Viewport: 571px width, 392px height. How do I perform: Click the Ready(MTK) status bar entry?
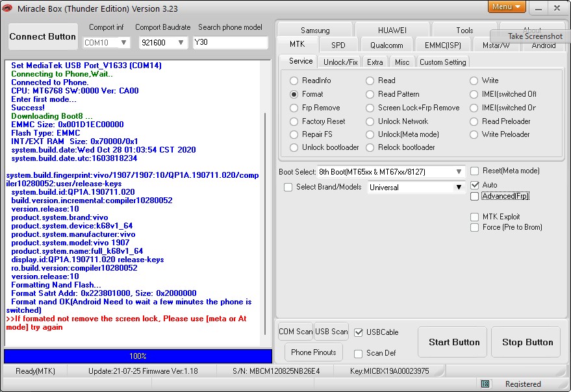35,371
